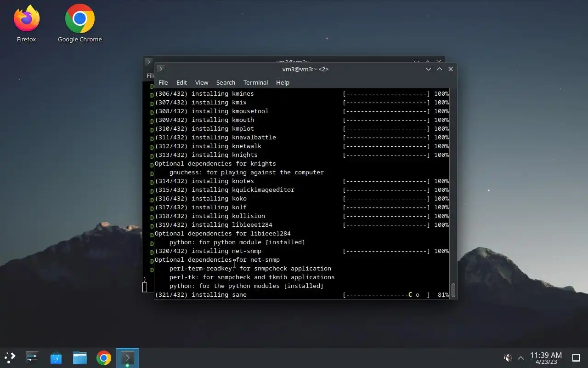The width and height of the screenshot is (588, 368).
Task: Click the line installing kquickimageeditor
Action: [302, 190]
